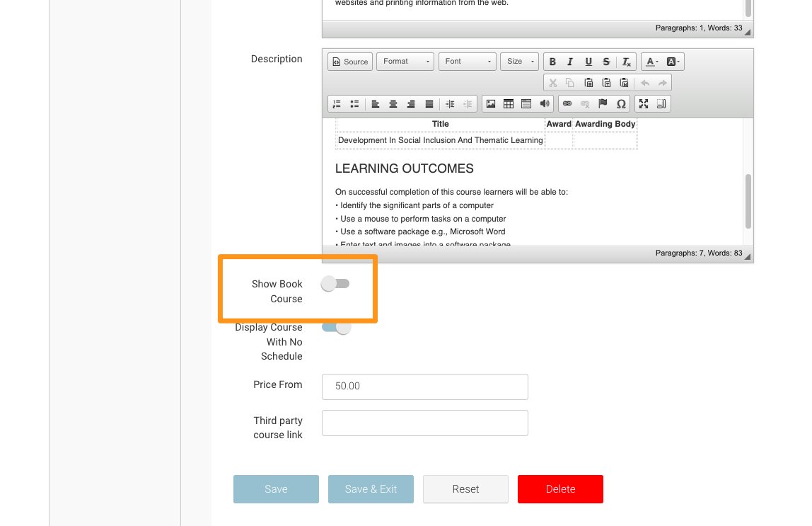Click the Save & Exit button
Viewport: 812px width, 526px height.
[x=371, y=489]
